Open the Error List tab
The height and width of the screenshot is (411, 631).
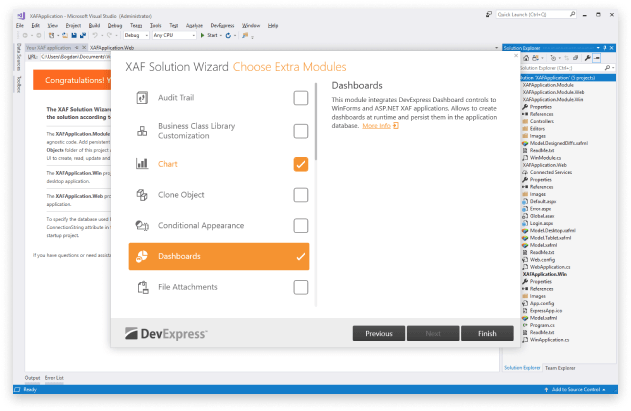pyautogui.click(x=54, y=378)
